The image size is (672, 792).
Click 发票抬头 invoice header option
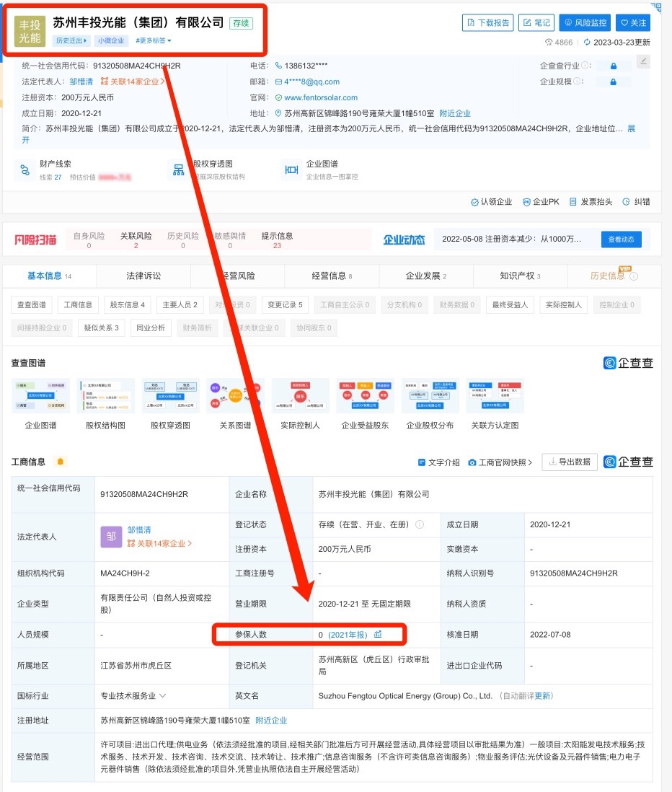click(x=591, y=201)
